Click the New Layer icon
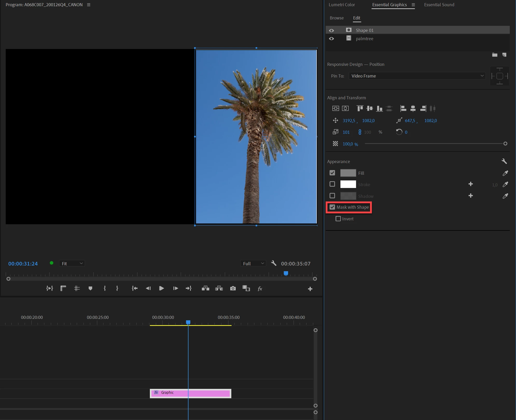This screenshot has width=516, height=420. (x=504, y=55)
